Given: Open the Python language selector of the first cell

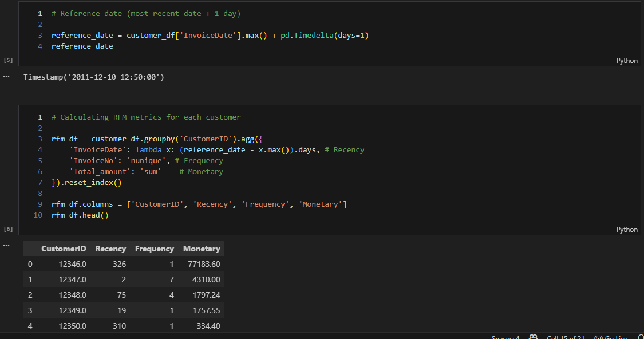Looking at the screenshot, I should point(627,60).
